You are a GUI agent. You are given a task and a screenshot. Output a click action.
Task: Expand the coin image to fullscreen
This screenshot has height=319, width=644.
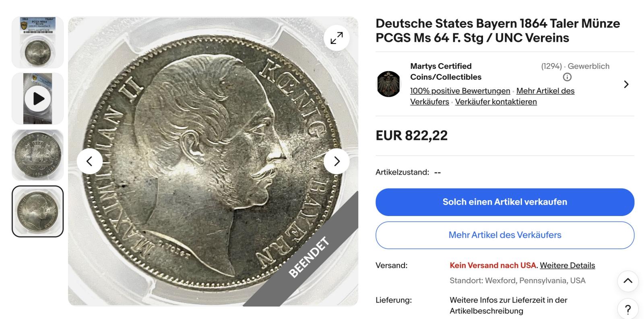pos(336,38)
